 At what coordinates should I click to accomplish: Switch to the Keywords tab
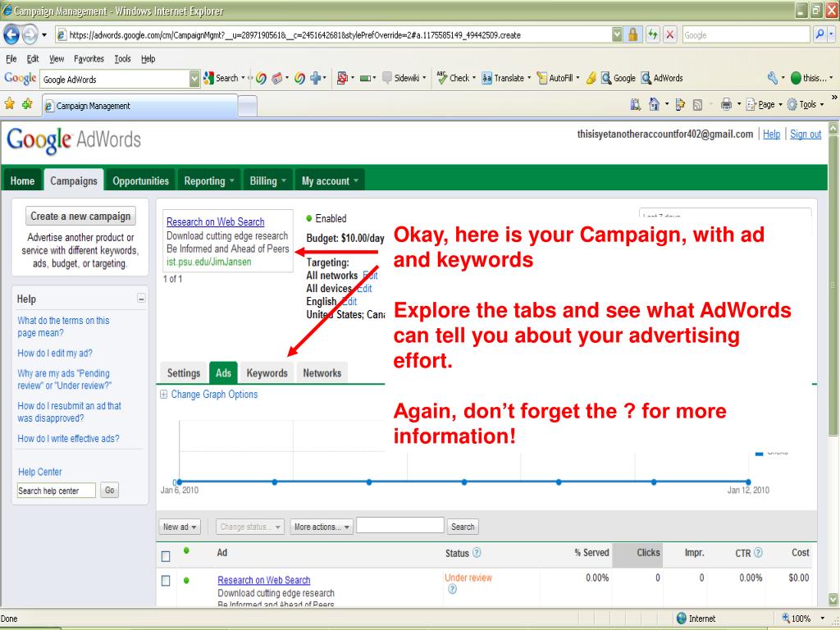point(267,373)
